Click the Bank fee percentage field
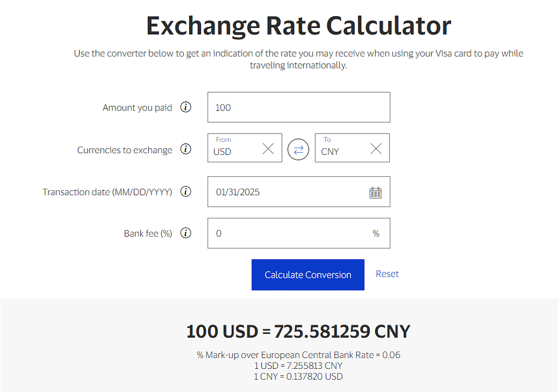 tap(291, 233)
